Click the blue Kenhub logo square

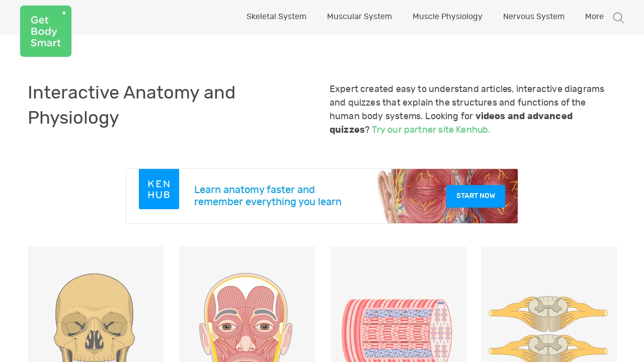[x=159, y=189]
